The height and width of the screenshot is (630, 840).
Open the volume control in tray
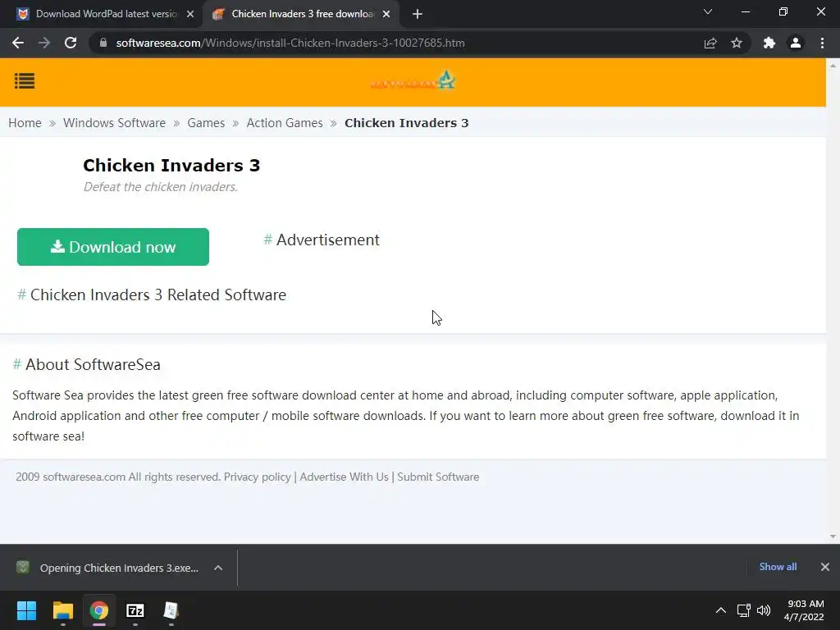764,610
